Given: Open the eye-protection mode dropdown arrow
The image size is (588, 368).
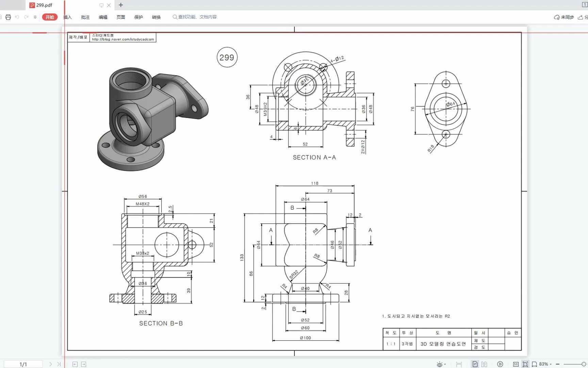Looking at the screenshot, I should [x=445, y=364].
